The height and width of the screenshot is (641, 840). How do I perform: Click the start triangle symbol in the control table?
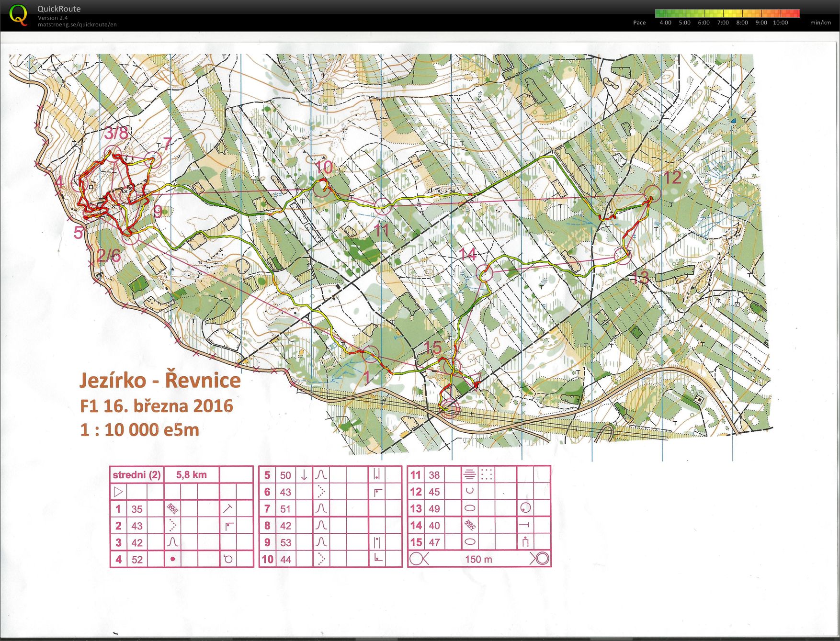point(118,492)
